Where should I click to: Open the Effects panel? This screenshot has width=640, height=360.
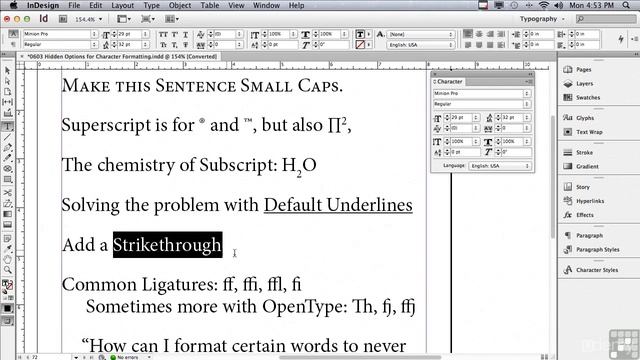tap(578, 215)
